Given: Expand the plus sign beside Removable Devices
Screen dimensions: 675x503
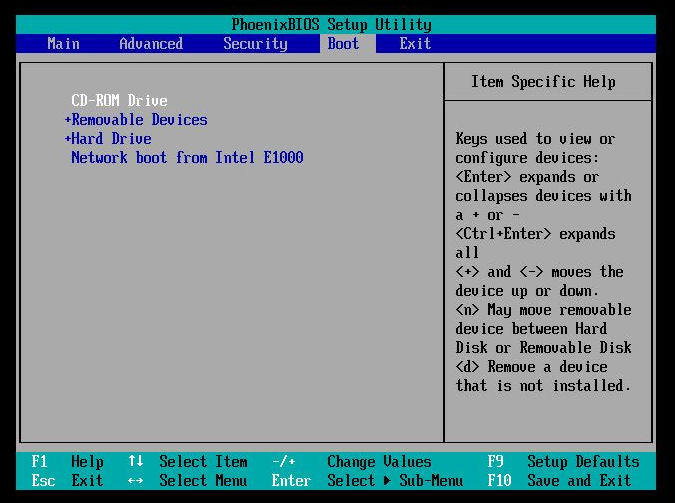Looking at the screenshot, I should point(67,120).
